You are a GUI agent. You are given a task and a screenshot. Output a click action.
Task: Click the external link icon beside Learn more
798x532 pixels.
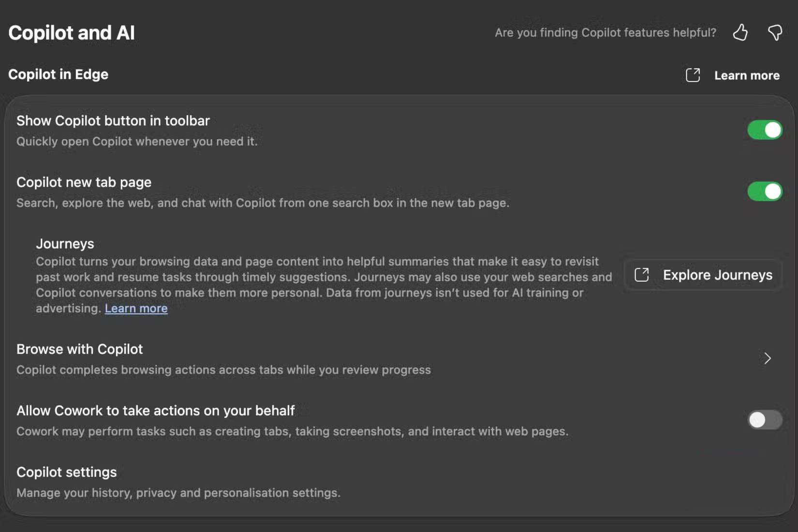(x=693, y=75)
